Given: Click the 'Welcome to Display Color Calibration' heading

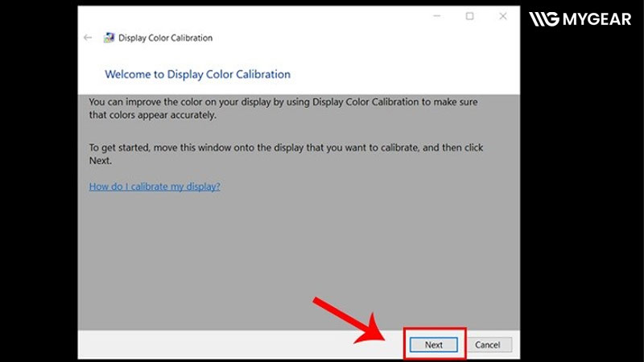Looking at the screenshot, I should click(197, 74).
